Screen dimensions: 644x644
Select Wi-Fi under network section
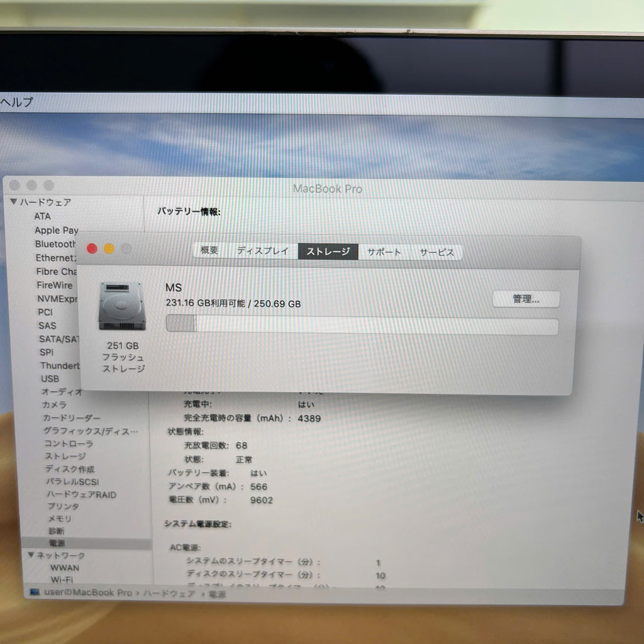coord(62,579)
